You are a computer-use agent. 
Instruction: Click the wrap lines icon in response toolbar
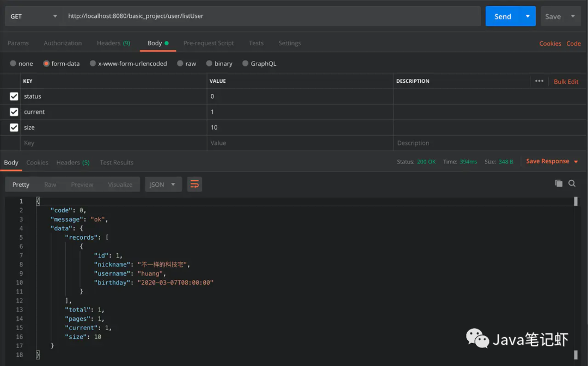(x=194, y=185)
